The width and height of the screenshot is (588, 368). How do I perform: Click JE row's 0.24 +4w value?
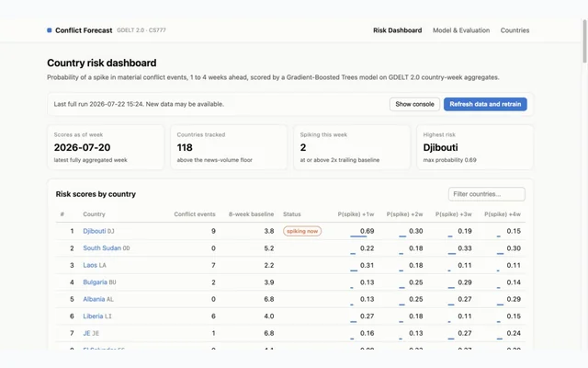(x=514, y=333)
